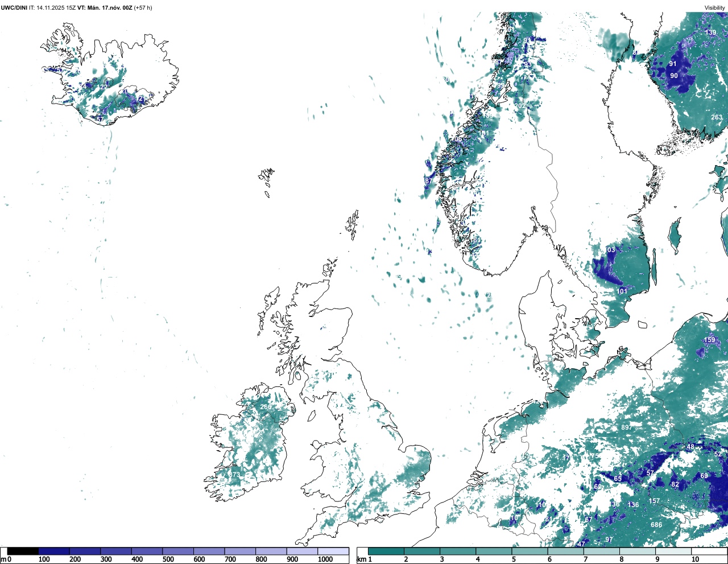728x564 pixels.
Task: Click the "97" value on the map
Action: (x=609, y=540)
